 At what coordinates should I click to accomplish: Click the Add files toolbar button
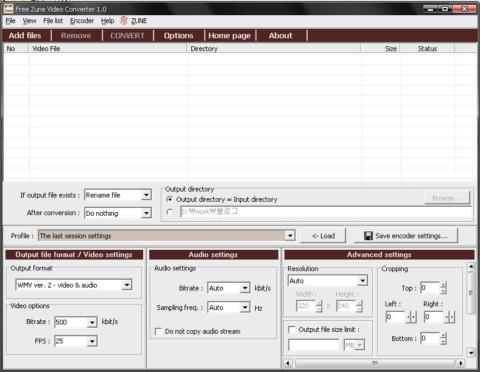(x=25, y=36)
